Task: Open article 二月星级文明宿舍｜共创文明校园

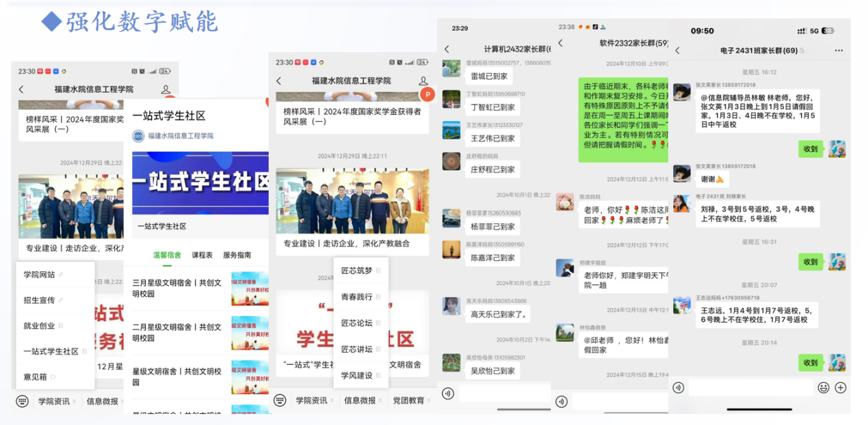Action: point(200,332)
